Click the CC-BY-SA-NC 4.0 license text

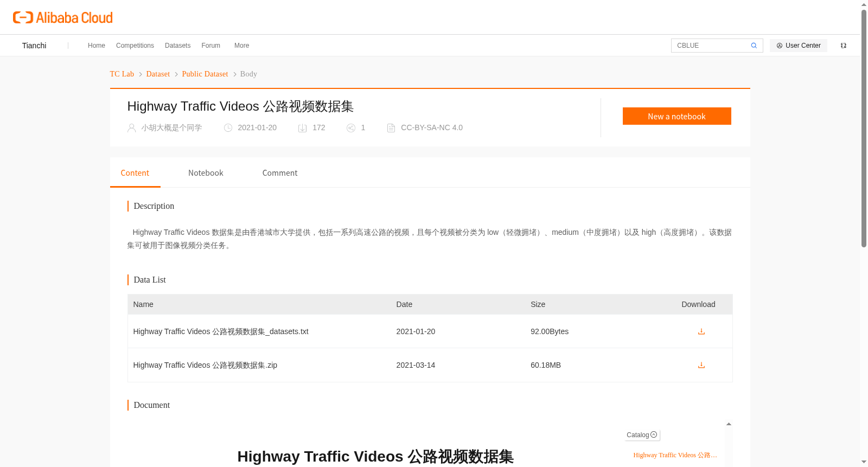pos(432,128)
